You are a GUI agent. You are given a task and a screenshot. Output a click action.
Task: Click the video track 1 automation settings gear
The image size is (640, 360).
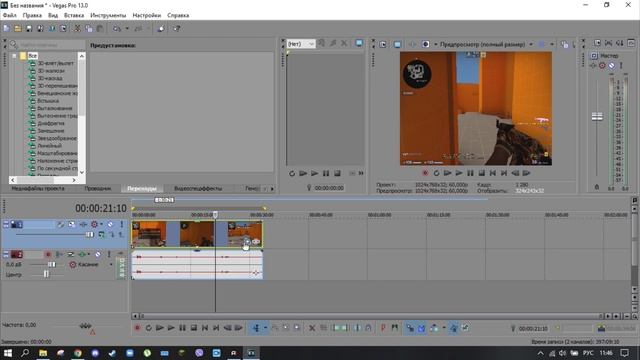[95, 224]
